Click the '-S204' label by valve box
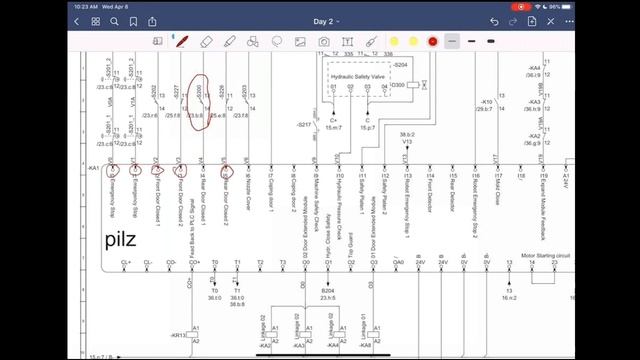The width and height of the screenshot is (640, 360). tap(400, 65)
